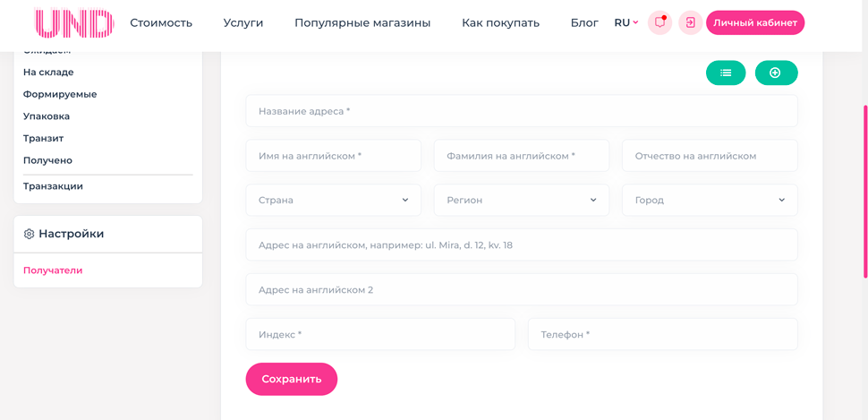The height and width of the screenshot is (420, 868).
Task: Focus the Отчество на английском field
Action: pyautogui.click(x=710, y=156)
